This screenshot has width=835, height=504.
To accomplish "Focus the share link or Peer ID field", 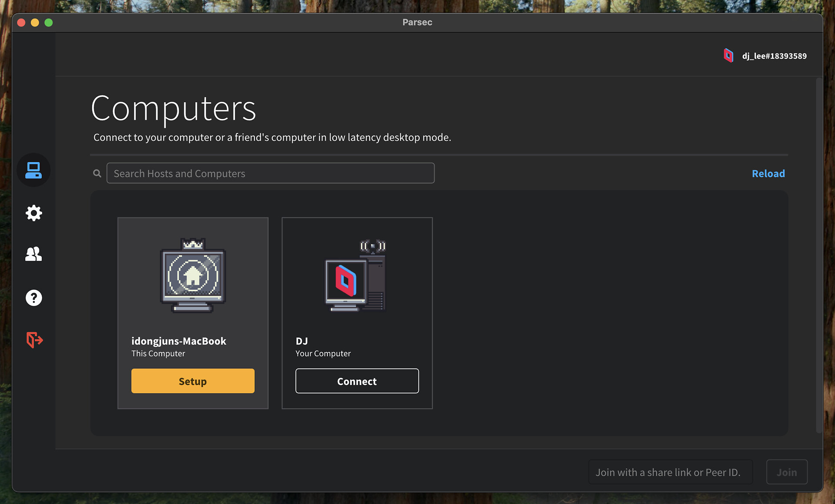I will [671, 472].
